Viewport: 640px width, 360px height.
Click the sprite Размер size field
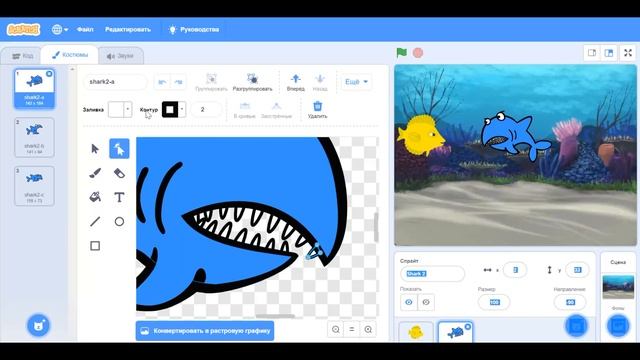pyautogui.click(x=494, y=302)
